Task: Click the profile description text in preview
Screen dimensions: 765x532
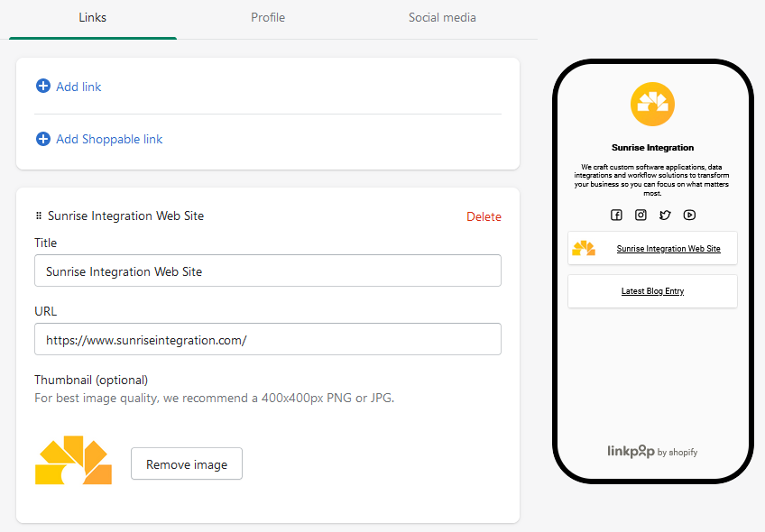Action: 652,180
